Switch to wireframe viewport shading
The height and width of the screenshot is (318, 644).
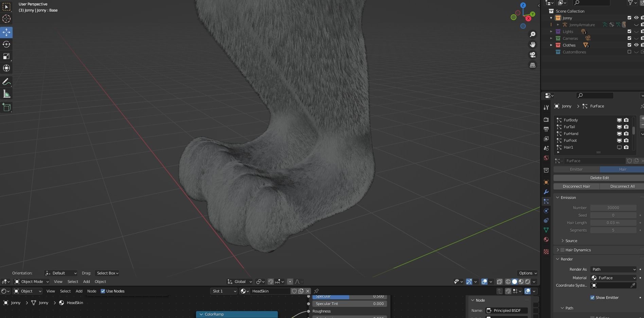[x=508, y=282]
